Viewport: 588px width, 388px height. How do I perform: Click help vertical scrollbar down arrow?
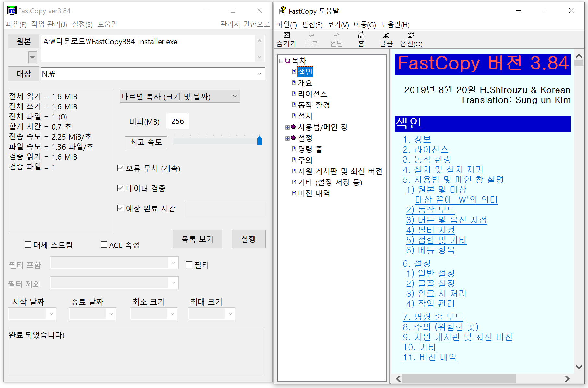[x=579, y=367]
